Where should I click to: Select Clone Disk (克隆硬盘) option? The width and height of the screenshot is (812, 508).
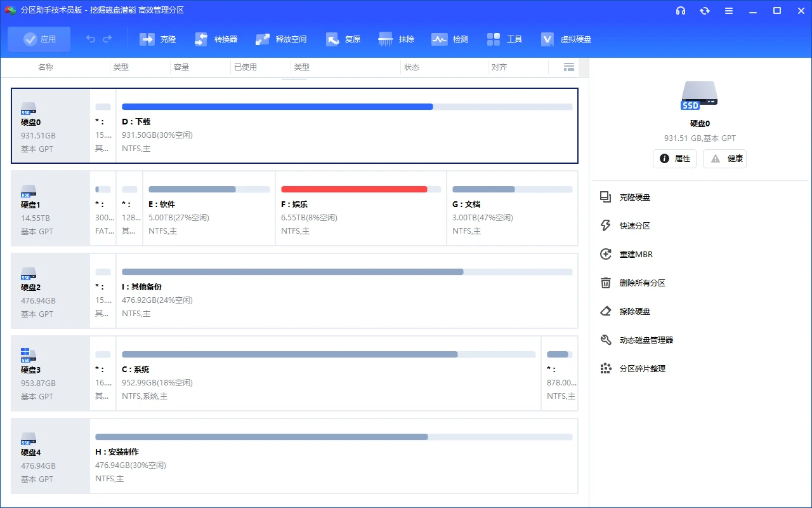pos(634,197)
